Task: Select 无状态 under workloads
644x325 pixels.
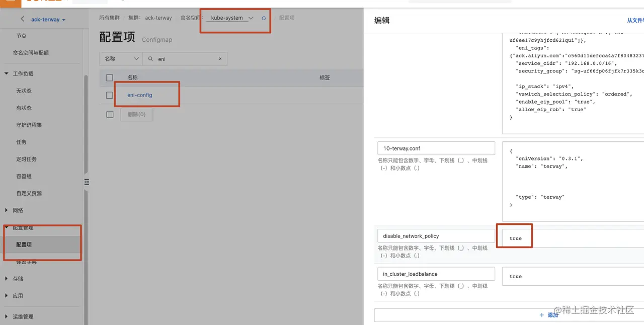Action: (24, 91)
